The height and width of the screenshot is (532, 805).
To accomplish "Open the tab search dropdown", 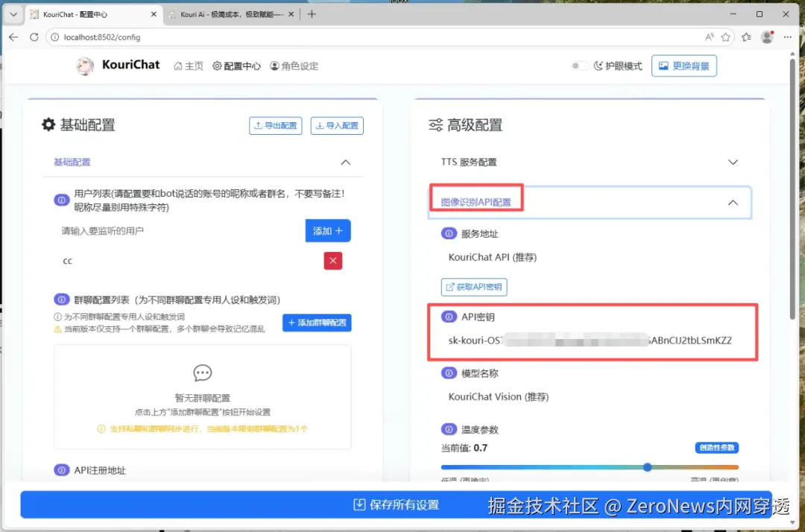I will (x=13, y=14).
